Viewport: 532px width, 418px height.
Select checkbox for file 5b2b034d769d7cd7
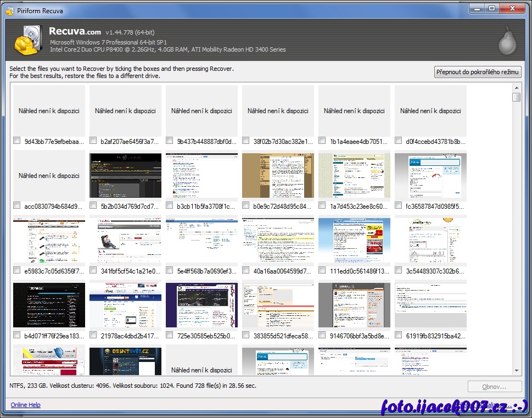click(x=93, y=206)
